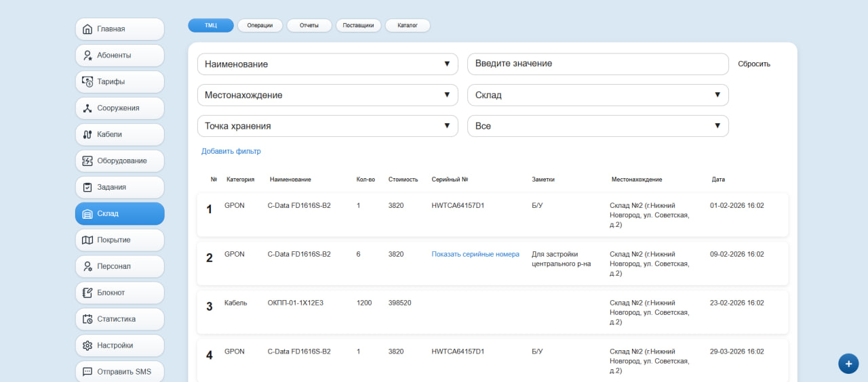Click the Склад warehouse icon
The width and height of the screenshot is (868, 382).
[x=87, y=214]
